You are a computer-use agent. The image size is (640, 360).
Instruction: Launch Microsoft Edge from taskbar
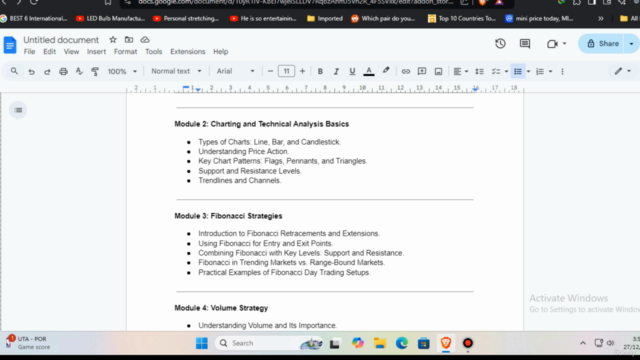402,343
